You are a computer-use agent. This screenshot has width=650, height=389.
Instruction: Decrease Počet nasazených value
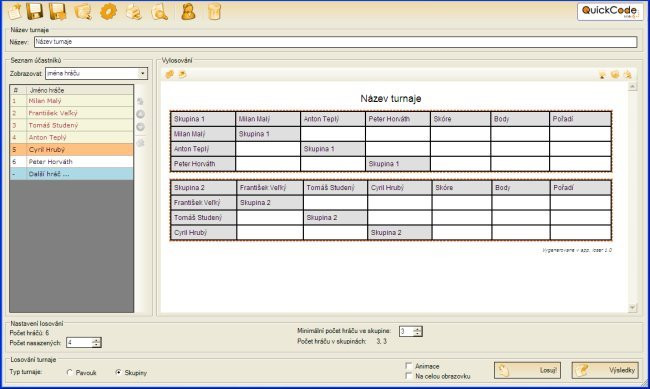96,345
